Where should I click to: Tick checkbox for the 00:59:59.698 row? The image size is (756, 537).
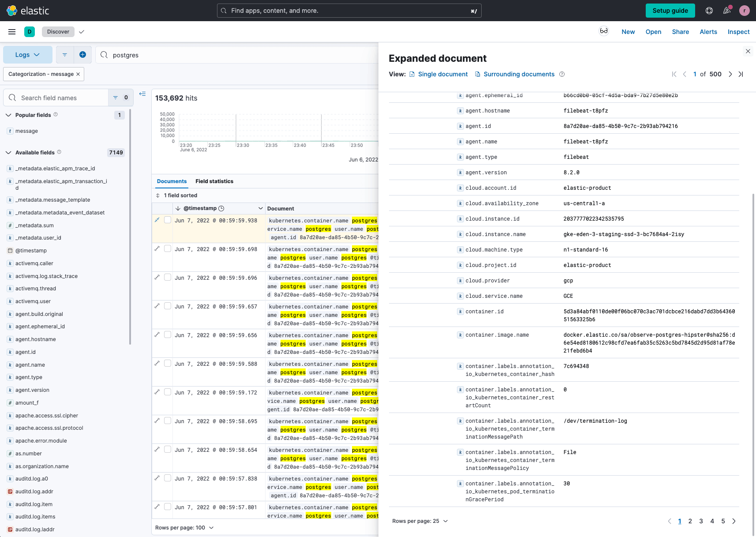click(x=168, y=249)
